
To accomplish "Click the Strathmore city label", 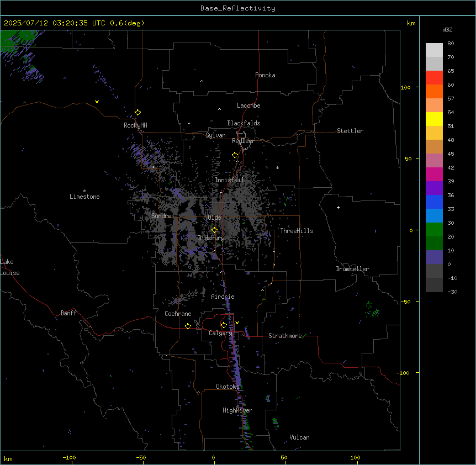I will (285, 336).
